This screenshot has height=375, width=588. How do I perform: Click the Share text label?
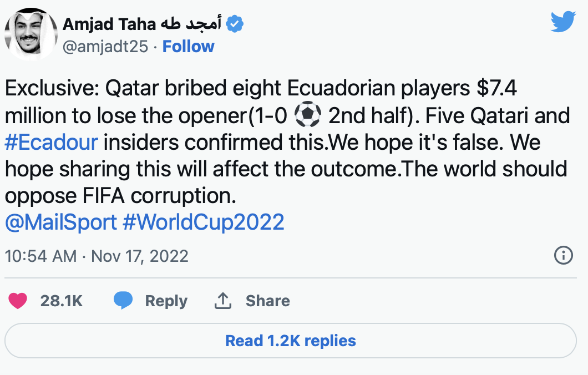click(x=267, y=301)
